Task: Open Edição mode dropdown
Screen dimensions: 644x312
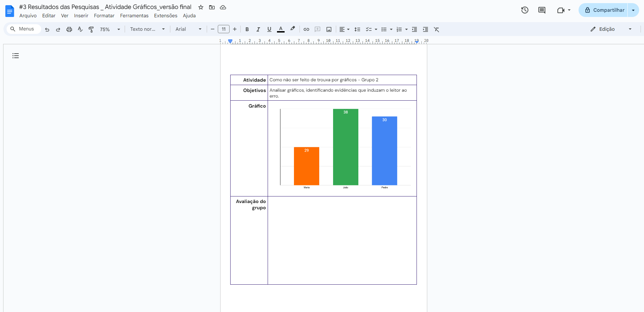Action: point(611,29)
